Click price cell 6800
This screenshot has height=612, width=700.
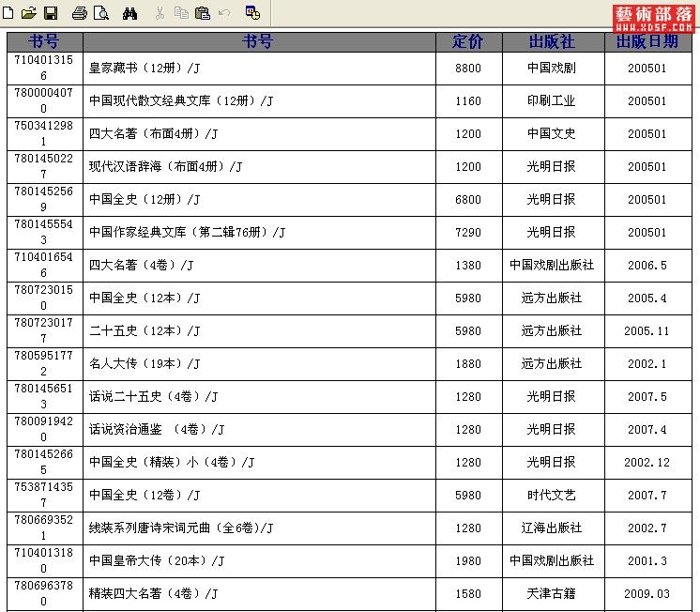point(469,200)
